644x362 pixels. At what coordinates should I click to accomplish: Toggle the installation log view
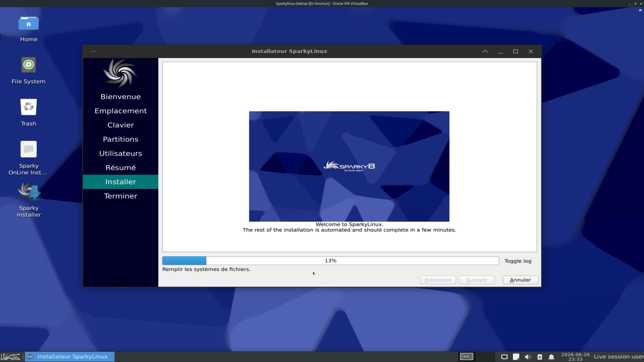click(x=518, y=261)
